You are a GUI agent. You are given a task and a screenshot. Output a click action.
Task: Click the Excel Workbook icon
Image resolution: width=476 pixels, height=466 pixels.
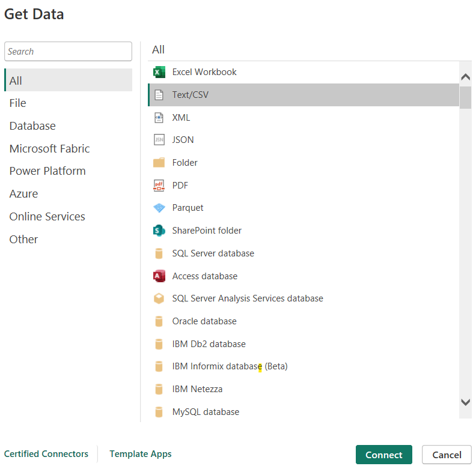[159, 72]
